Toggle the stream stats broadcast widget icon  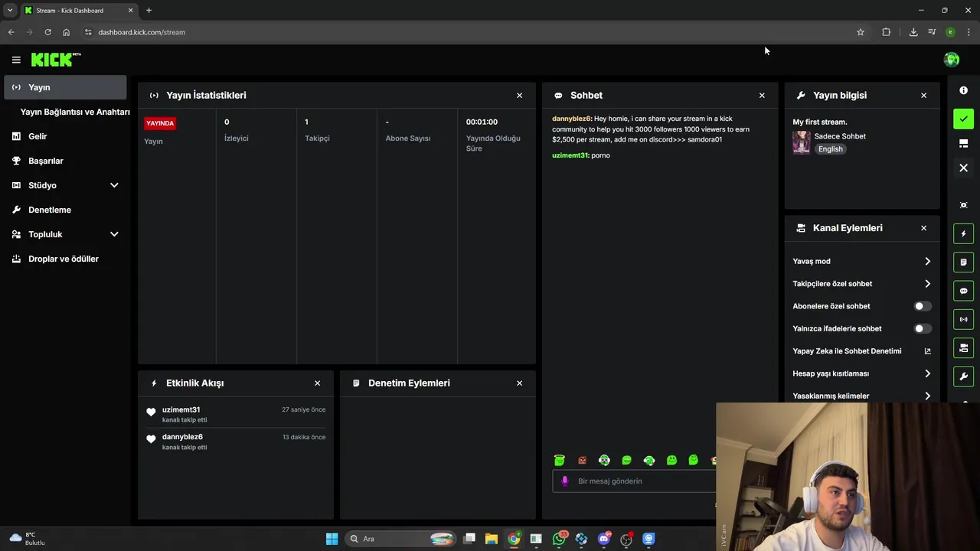coord(964,319)
